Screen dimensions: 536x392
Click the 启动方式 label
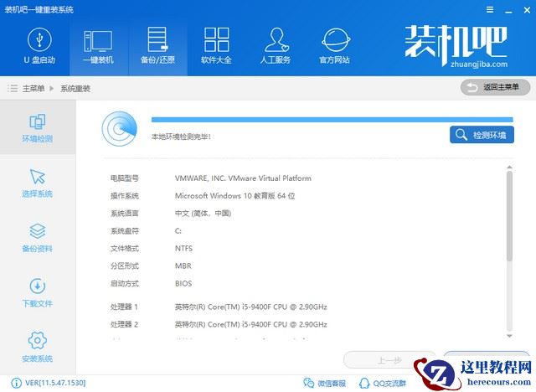[125, 283]
